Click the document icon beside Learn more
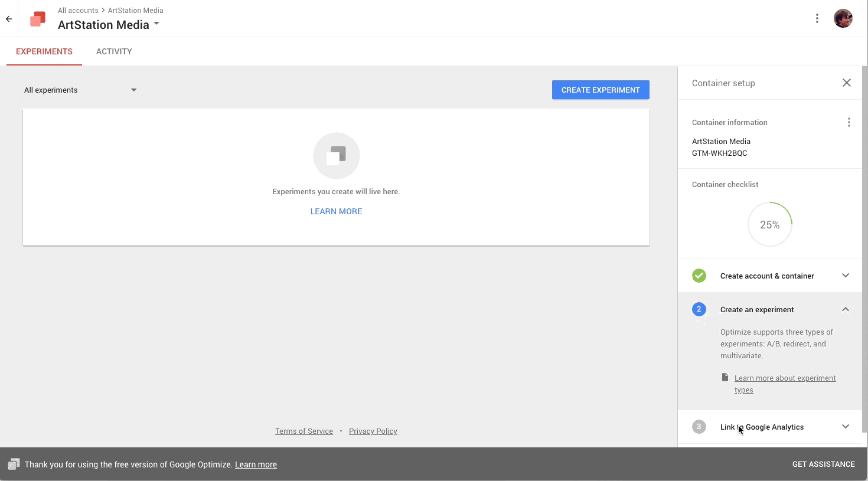 [x=725, y=377]
